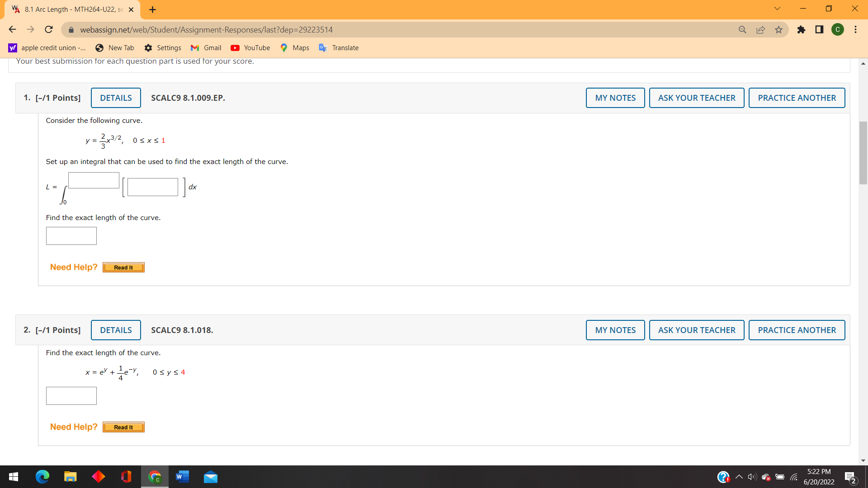
Task: Open the zoom magnifier in the address bar
Action: coord(742,29)
